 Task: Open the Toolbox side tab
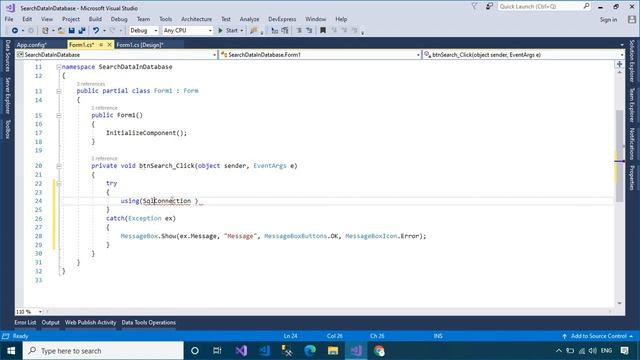[7, 129]
